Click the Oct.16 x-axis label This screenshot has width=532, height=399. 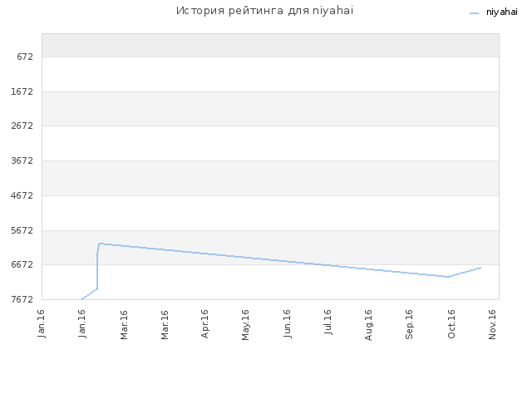click(x=451, y=324)
